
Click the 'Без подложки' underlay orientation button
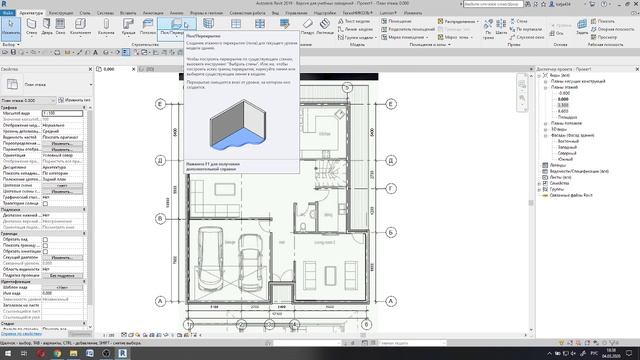[62, 276]
